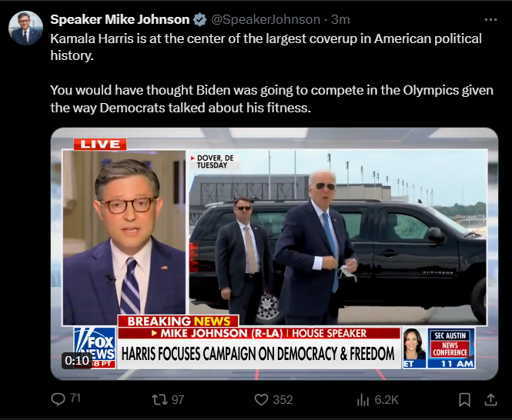Click the repost arrows icon
Image resolution: width=512 pixels, height=420 pixels.
click(x=159, y=399)
